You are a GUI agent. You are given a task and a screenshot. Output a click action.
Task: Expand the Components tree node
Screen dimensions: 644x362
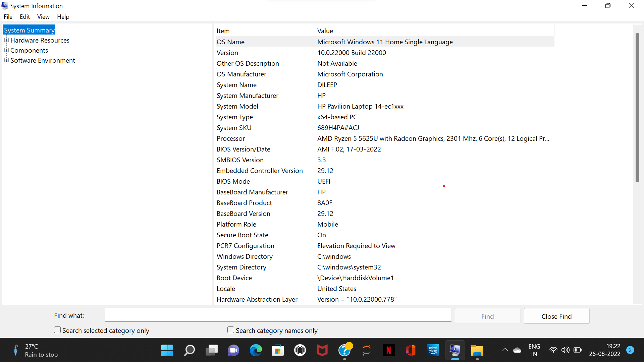click(6, 50)
